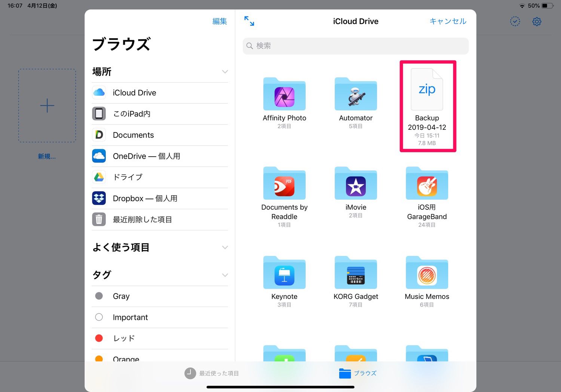This screenshot has width=561, height=392.
Task: Tap the 新規... link in background
Action: [47, 156]
